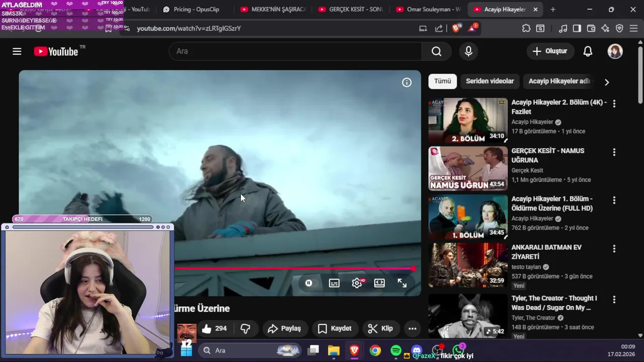The image size is (644, 362).
Task: Open File Explorer from the taskbar
Action: [334, 350]
